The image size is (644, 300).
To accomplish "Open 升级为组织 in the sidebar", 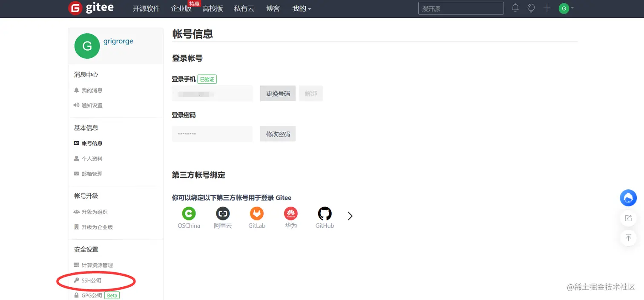I will [x=91, y=212].
